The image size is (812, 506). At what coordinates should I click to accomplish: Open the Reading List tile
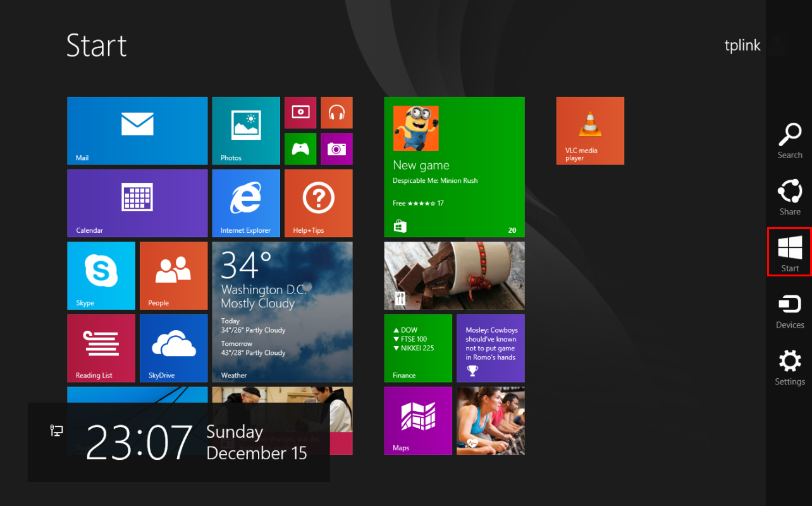point(101,349)
